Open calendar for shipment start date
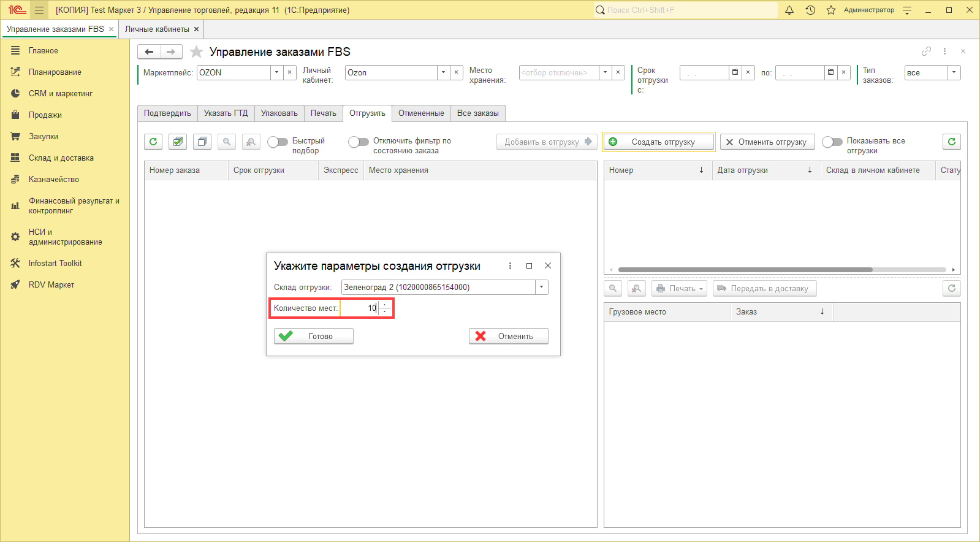This screenshot has height=542, width=980. click(x=735, y=72)
